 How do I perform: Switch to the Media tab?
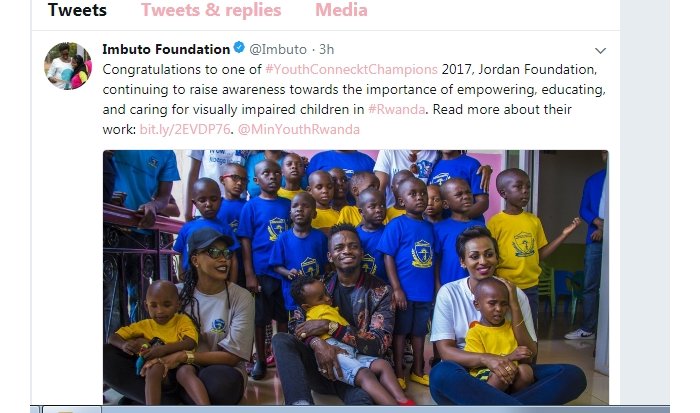click(x=342, y=10)
